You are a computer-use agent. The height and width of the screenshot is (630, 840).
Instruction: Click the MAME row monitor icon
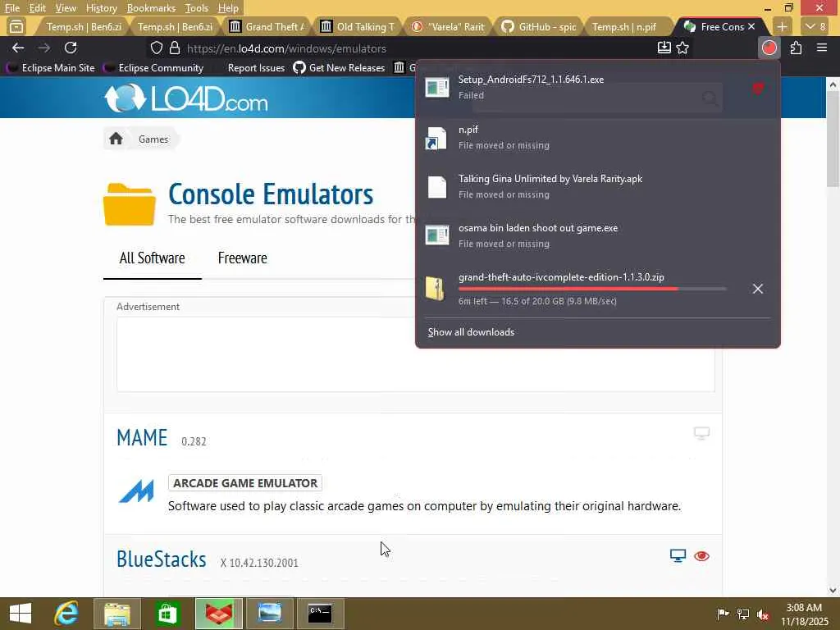[x=701, y=433]
